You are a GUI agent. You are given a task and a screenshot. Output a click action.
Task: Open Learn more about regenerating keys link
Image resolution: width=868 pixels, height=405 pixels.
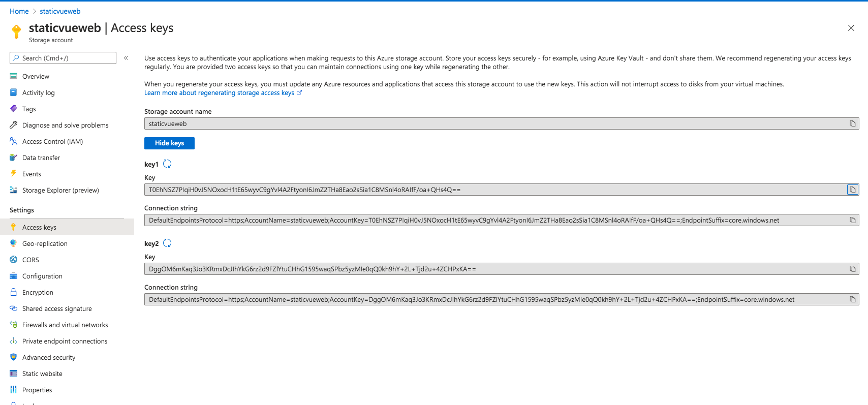pos(223,92)
